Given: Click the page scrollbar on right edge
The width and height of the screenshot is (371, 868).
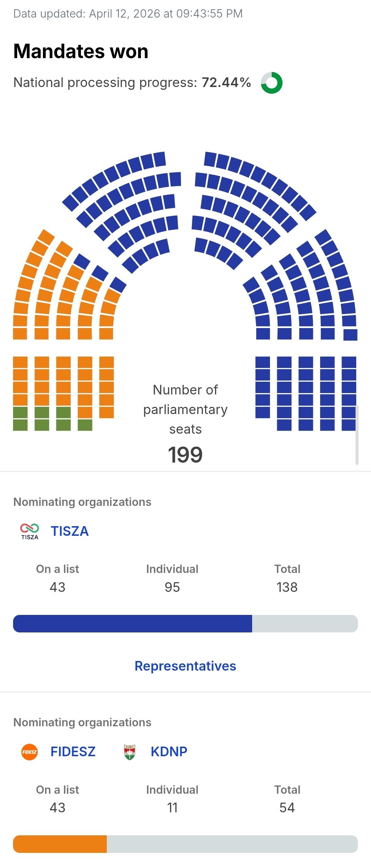Looking at the screenshot, I should pos(357,435).
